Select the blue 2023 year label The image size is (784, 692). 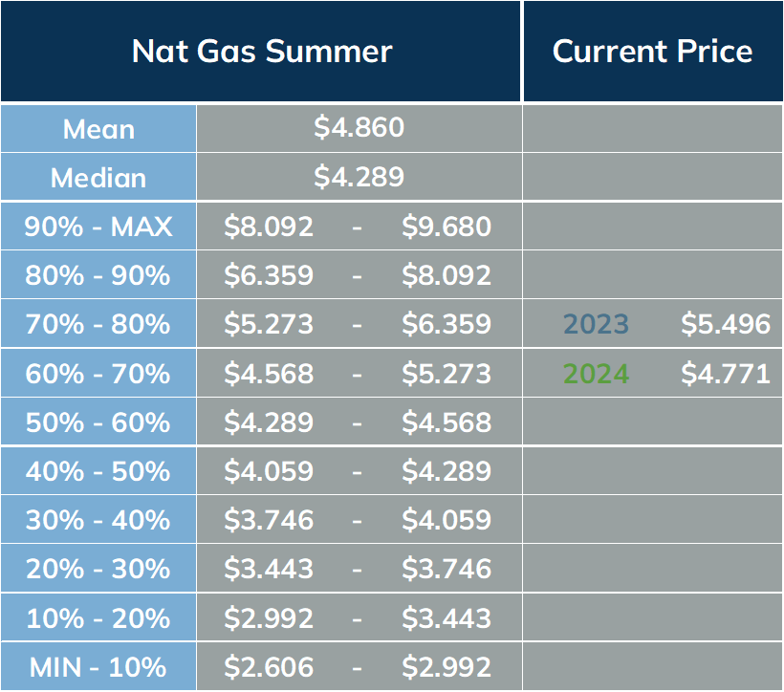pos(596,324)
